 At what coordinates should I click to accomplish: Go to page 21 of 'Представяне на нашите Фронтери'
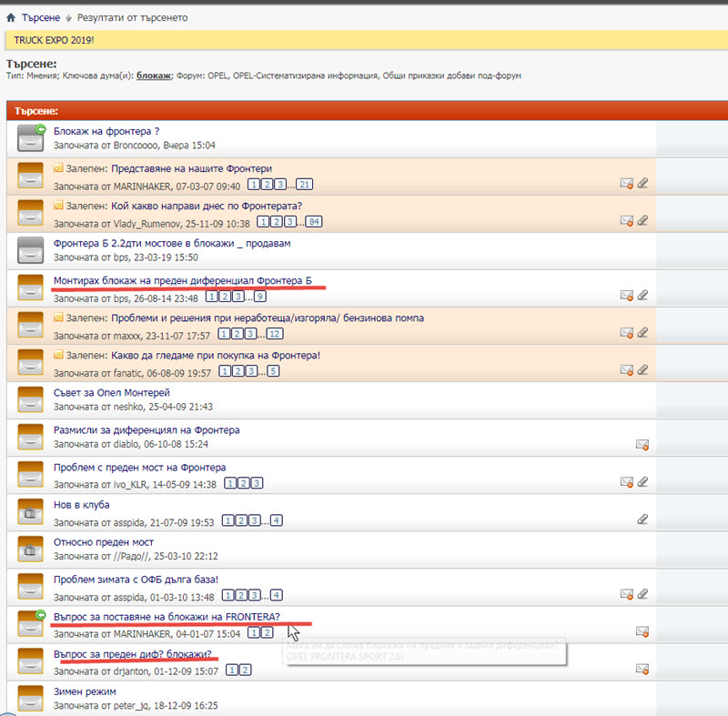click(x=304, y=185)
